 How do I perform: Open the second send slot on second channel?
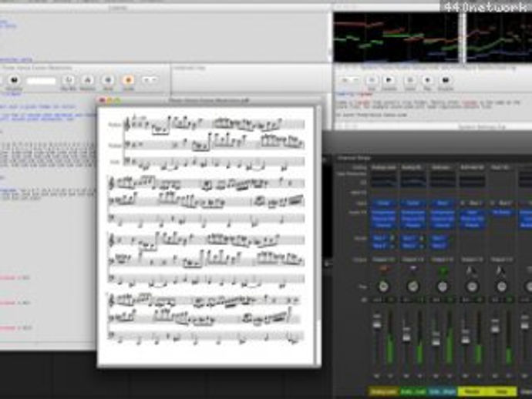409,246
